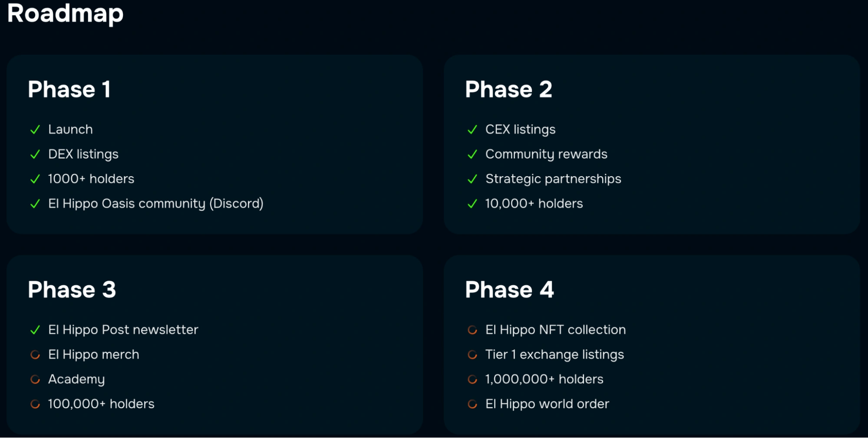868x438 pixels.
Task: Click the spinner next to Tier 1 exchange listings
Action: (472, 355)
